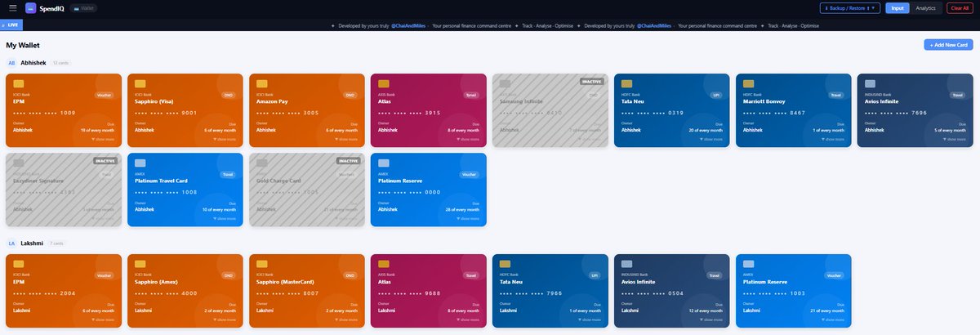Click card number ending 8007
Screen dimensions: 980x335
(x=287, y=293)
